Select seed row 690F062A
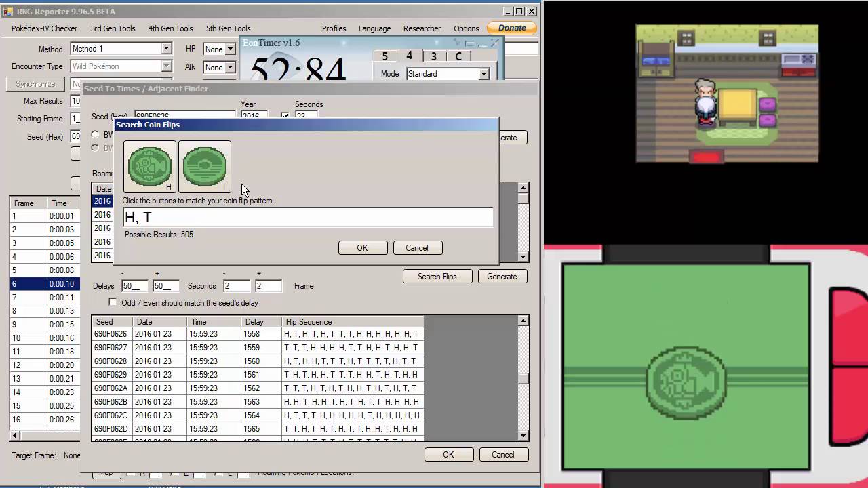This screenshot has width=868, height=488. coord(258,388)
